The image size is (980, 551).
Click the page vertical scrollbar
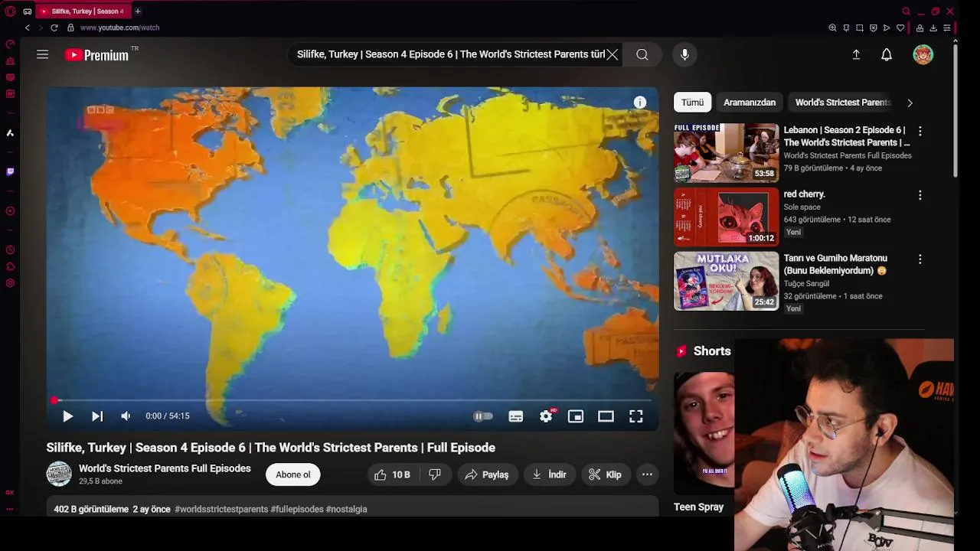(x=955, y=111)
